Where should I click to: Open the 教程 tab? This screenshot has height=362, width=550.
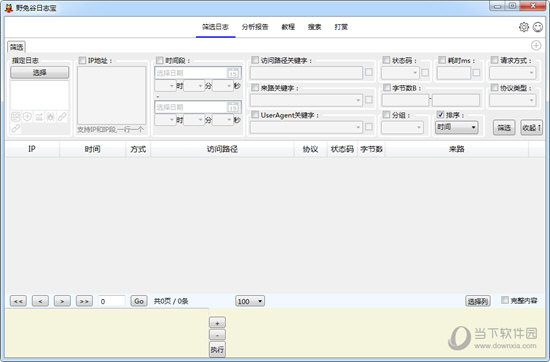(288, 27)
